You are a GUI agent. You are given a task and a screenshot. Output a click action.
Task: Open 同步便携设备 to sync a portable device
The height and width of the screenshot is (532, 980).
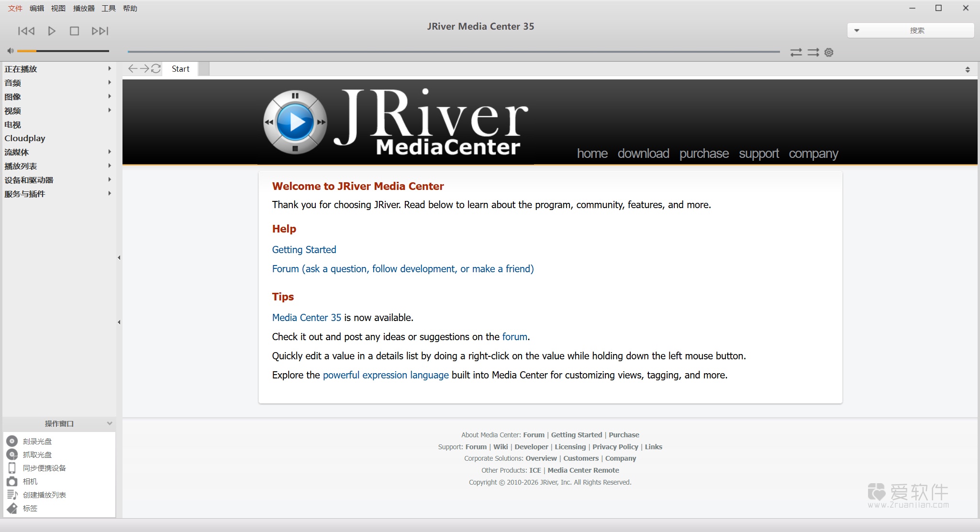tap(45, 467)
